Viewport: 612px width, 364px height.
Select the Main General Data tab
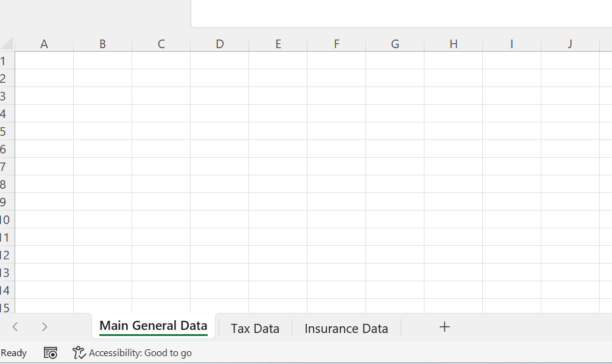tap(153, 326)
